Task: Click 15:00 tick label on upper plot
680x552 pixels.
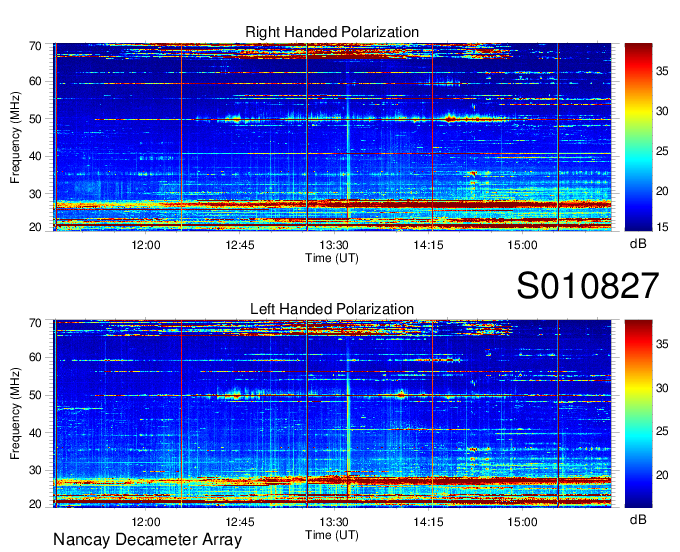Action: (x=523, y=245)
